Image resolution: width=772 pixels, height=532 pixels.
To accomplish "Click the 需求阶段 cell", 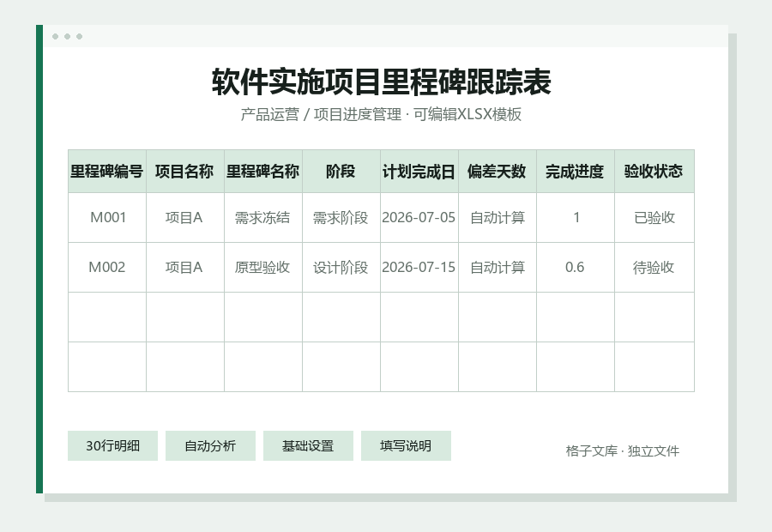I will point(341,218).
